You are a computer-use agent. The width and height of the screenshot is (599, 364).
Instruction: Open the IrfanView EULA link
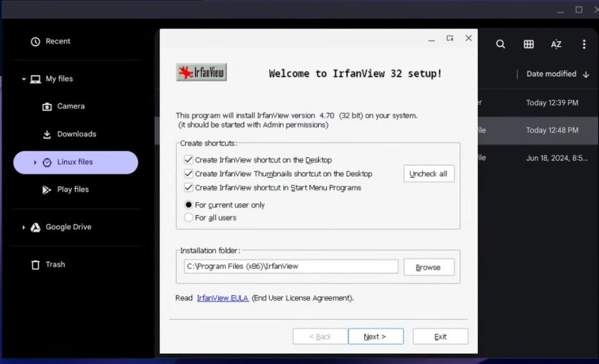(223, 298)
